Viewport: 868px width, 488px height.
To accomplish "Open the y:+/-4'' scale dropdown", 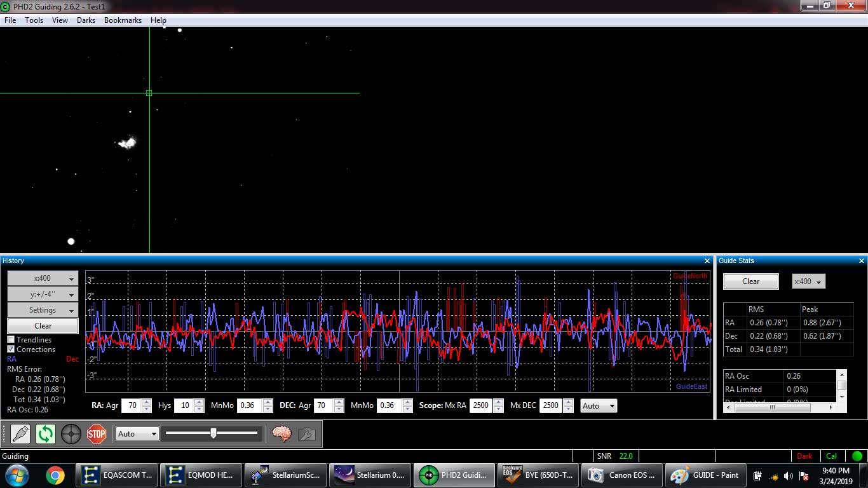I will 43,294.
